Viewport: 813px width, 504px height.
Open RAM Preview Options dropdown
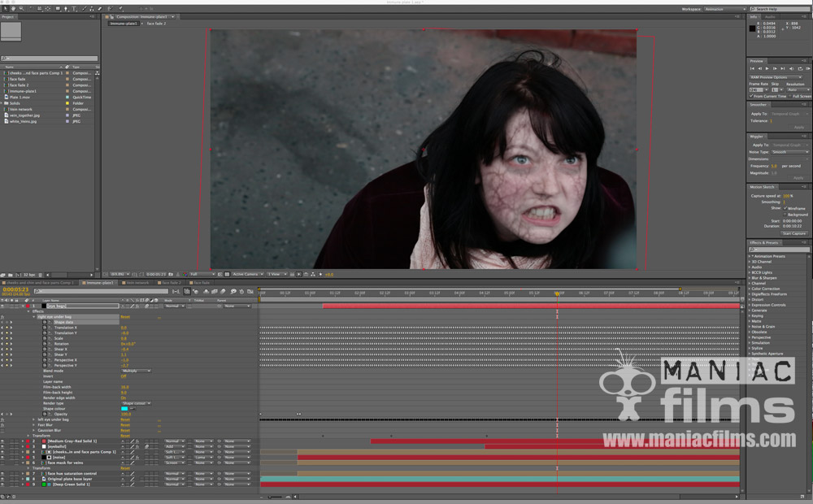coord(776,77)
